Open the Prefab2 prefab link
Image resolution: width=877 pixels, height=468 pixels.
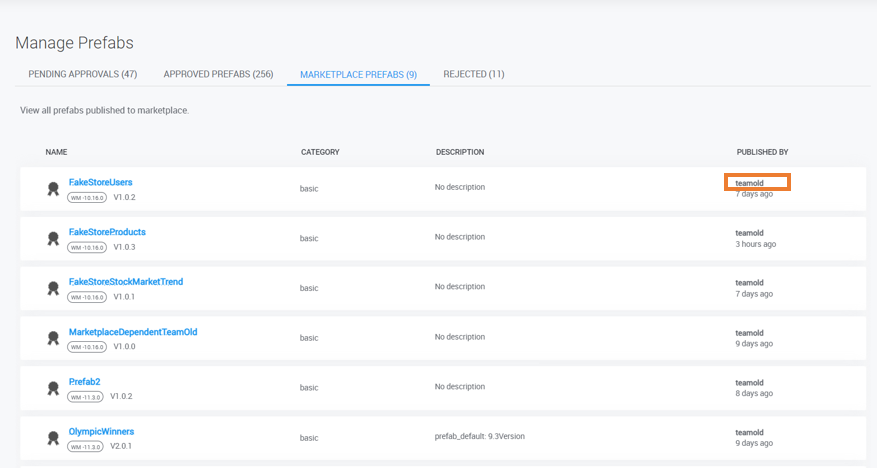[84, 382]
